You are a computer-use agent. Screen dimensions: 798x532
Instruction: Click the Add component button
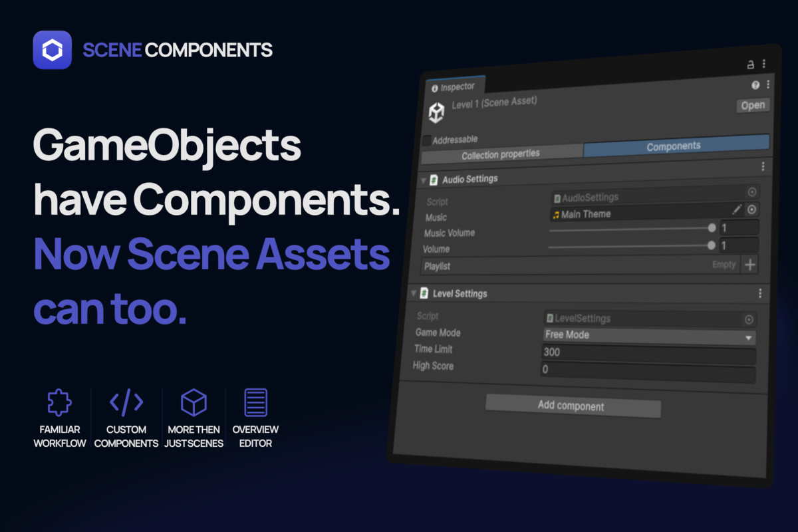[572, 406]
